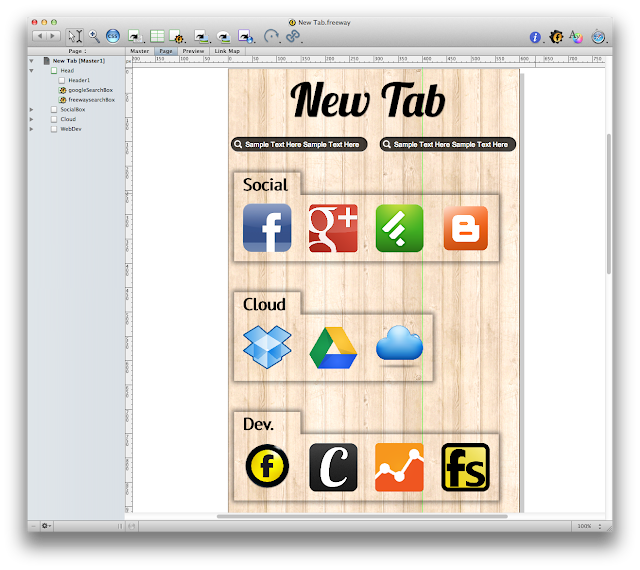Screen dimensions: 640x570
Task: Open the Actions palette gear icon
Action: 556,37
